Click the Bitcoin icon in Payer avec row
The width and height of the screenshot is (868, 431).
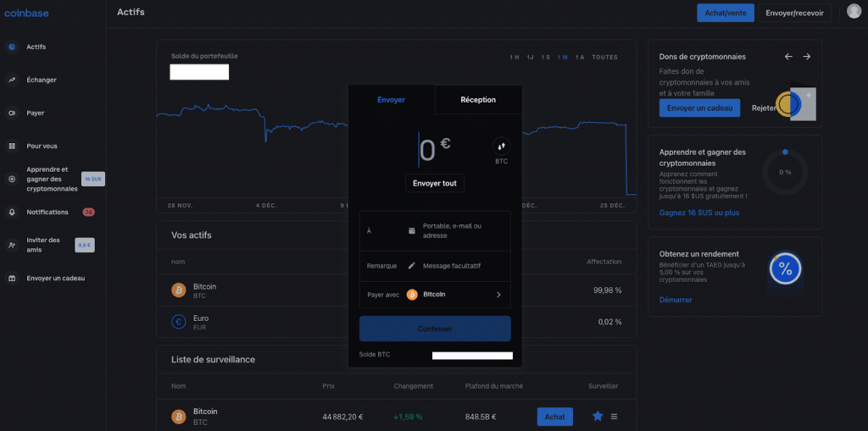[x=412, y=295]
